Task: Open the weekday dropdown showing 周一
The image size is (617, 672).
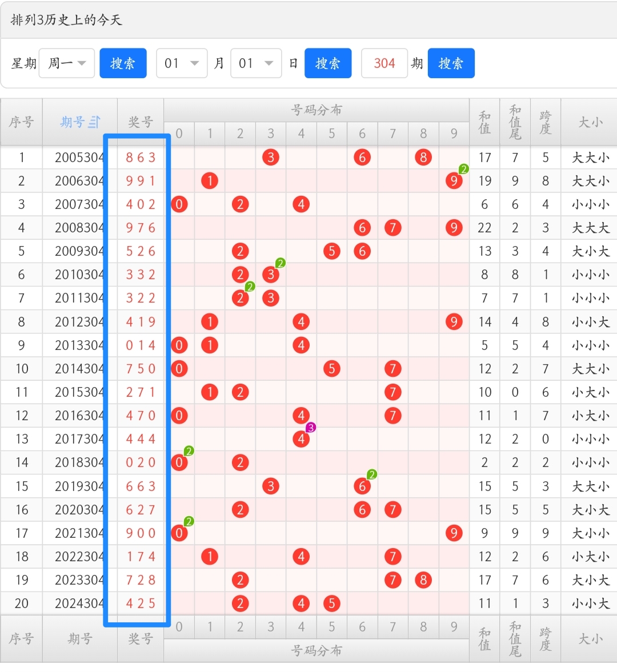Action: click(x=66, y=63)
